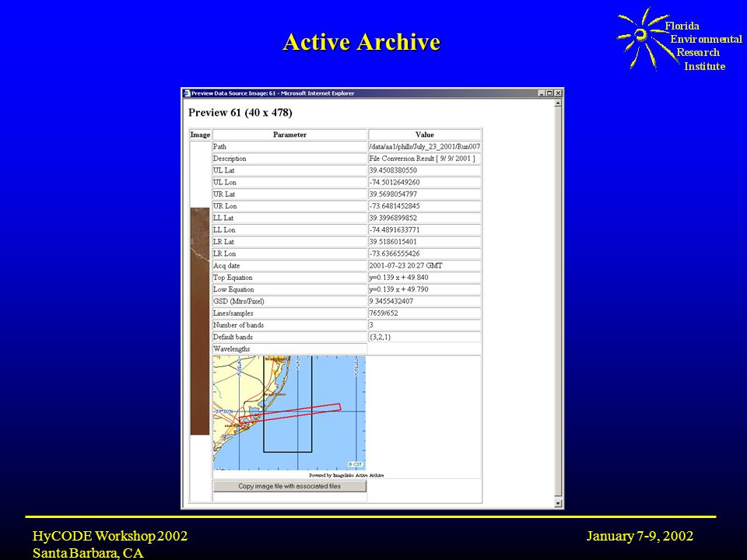This screenshot has width=747, height=560.
Task: Select GSD value 9.3455432407
Action: point(391,302)
